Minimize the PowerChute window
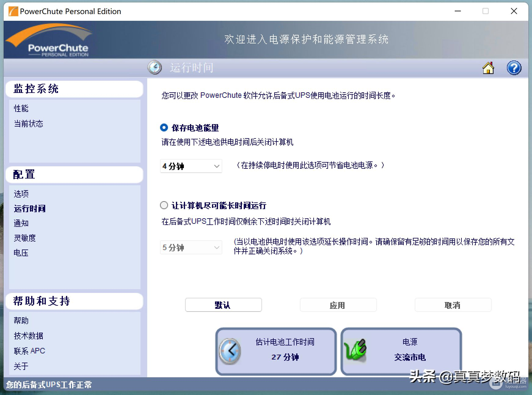The height and width of the screenshot is (395, 532). 457,11
